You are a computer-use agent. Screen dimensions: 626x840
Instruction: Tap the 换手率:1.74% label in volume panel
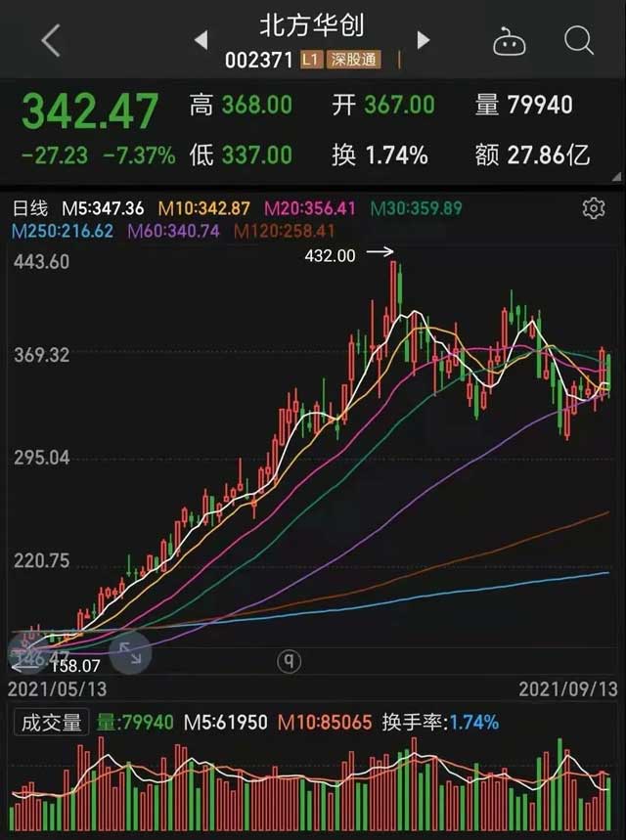(440, 722)
